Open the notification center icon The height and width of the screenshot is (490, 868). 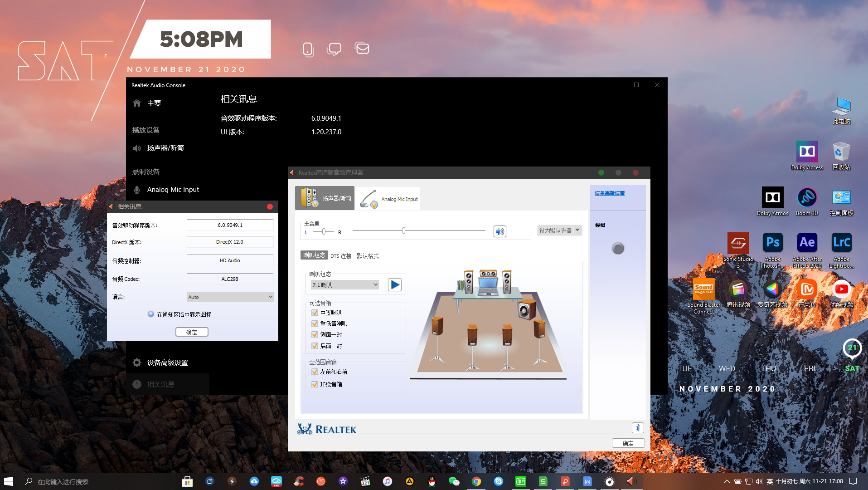tap(853, 481)
